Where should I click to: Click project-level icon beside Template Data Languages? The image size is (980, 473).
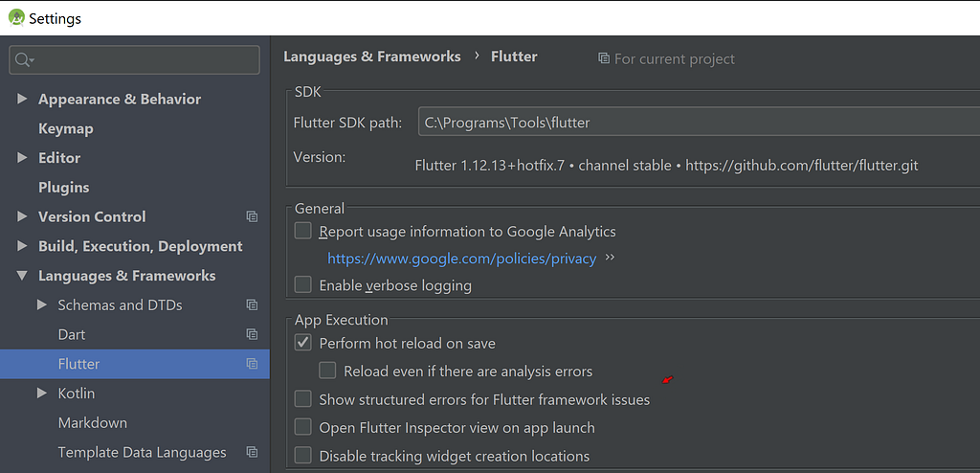click(x=252, y=452)
